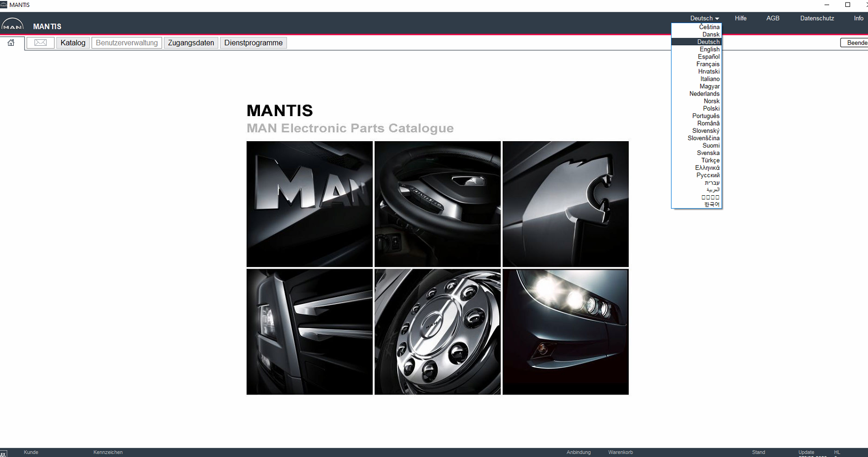
Task: Click the chrome wheel hub image
Action: (x=437, y=332)
